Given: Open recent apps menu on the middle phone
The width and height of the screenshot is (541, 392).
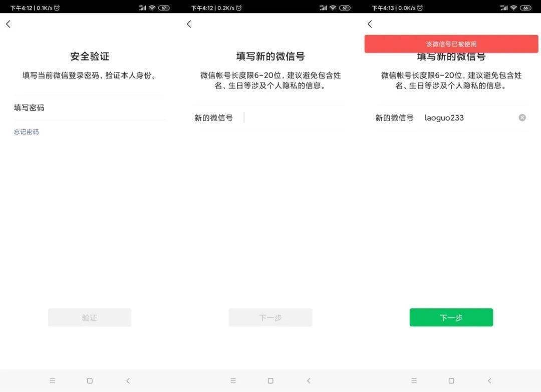Looking at the screenshot, I should [233, 380].
